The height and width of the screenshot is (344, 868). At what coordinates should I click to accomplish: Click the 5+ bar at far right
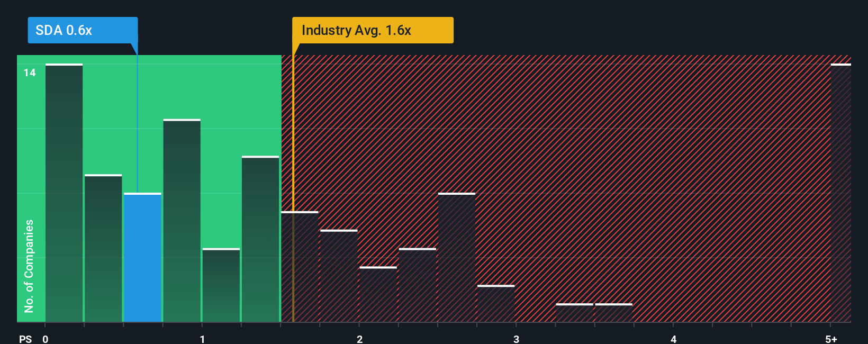[x=840, y=193]
